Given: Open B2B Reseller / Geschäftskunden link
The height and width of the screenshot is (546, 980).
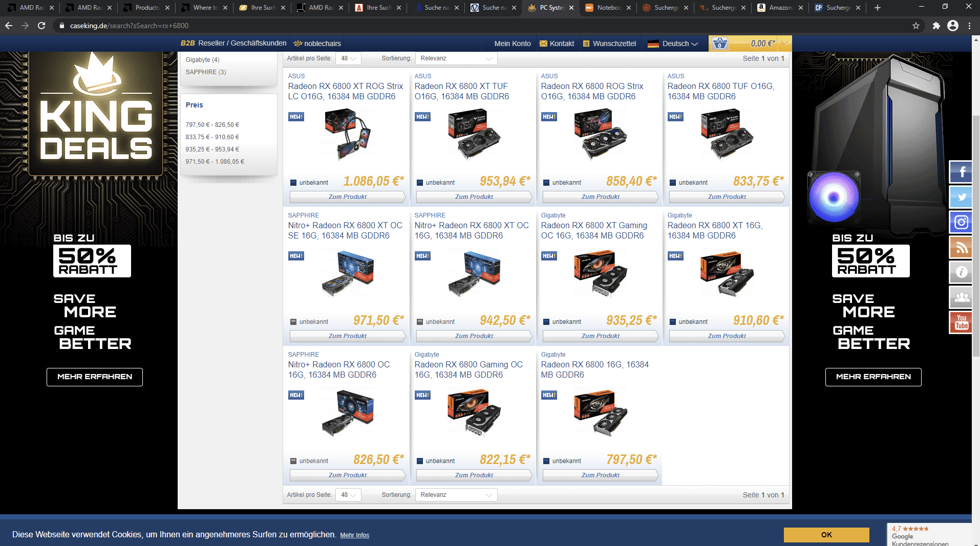Looking at the screenshot, I should 233,43.
